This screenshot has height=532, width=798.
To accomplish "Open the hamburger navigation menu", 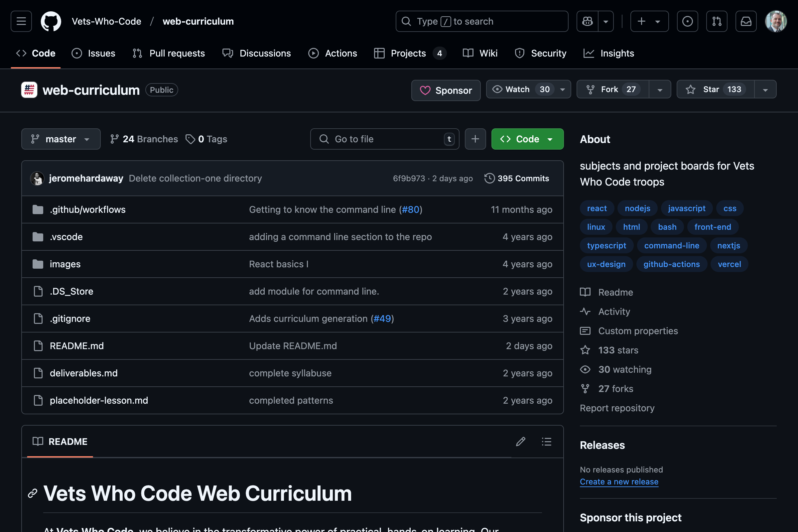I will point(21,21).
